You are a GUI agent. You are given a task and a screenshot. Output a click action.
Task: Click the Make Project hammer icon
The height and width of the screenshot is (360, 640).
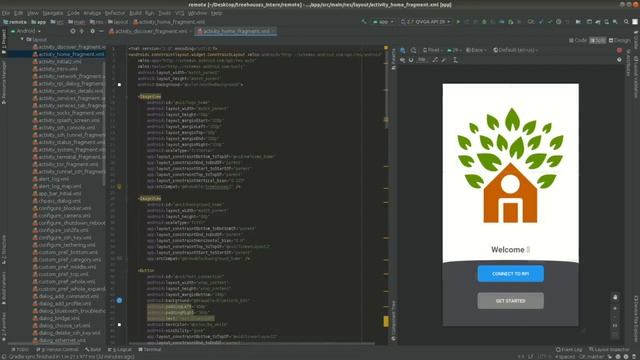tap(364, 22)
